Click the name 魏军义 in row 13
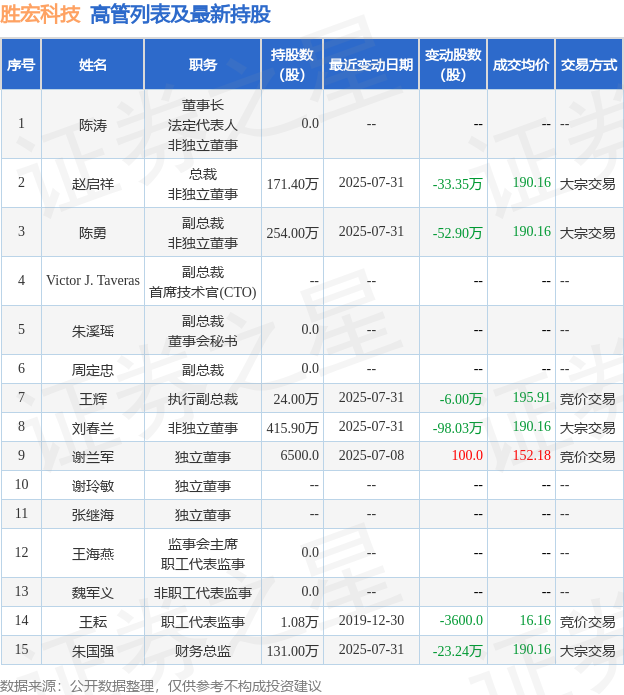 click(93, 592)
